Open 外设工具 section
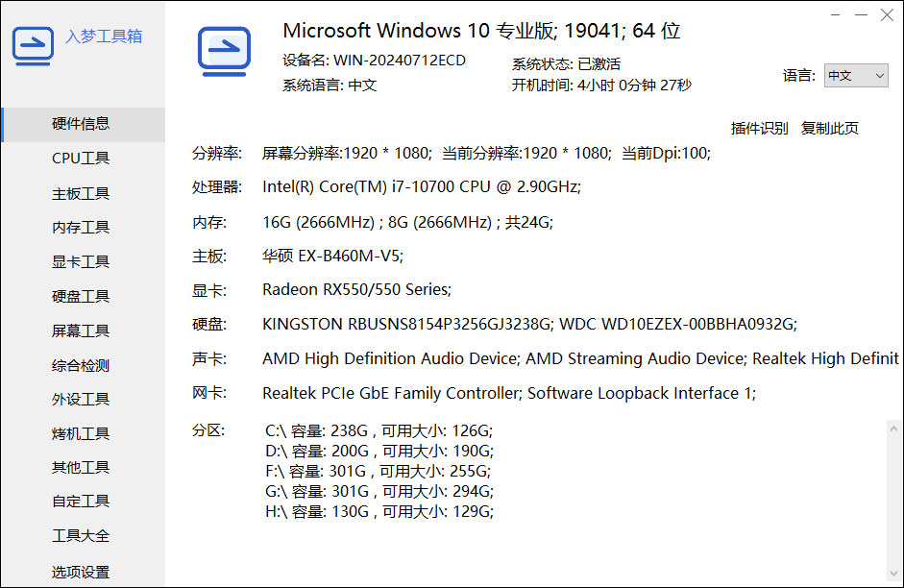The height and width of the screenshot is (588, 904). tap(81, 399)
